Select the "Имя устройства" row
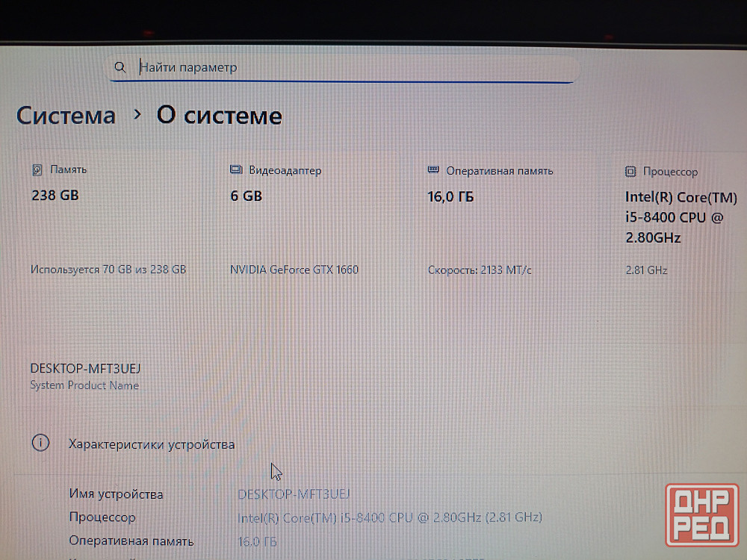This screenshot has width=747, height=560. pyautogui.click(x=116, y=494)
